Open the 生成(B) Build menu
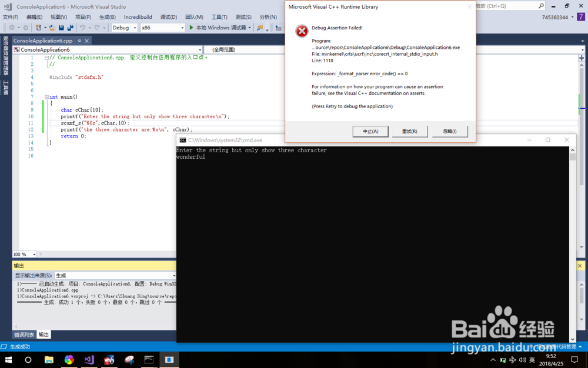The height and width of the screenshot is (368, 588). click(x=108, y=17)
